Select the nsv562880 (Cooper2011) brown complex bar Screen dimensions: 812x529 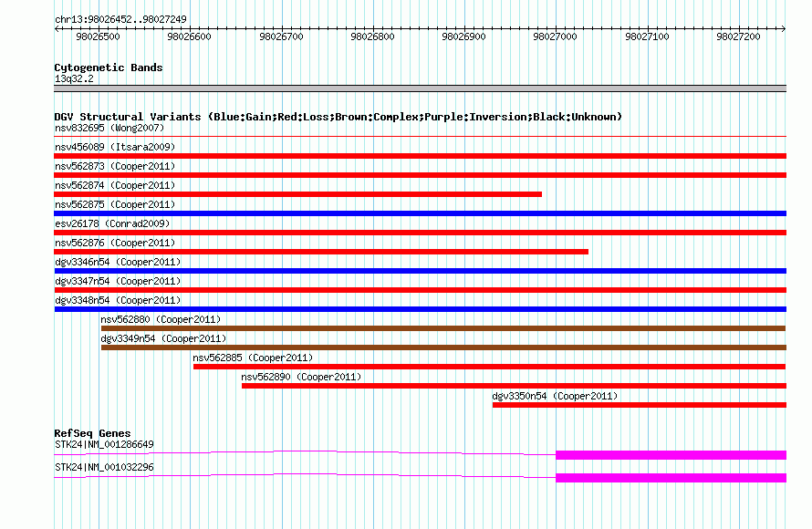tap(443, 328)
